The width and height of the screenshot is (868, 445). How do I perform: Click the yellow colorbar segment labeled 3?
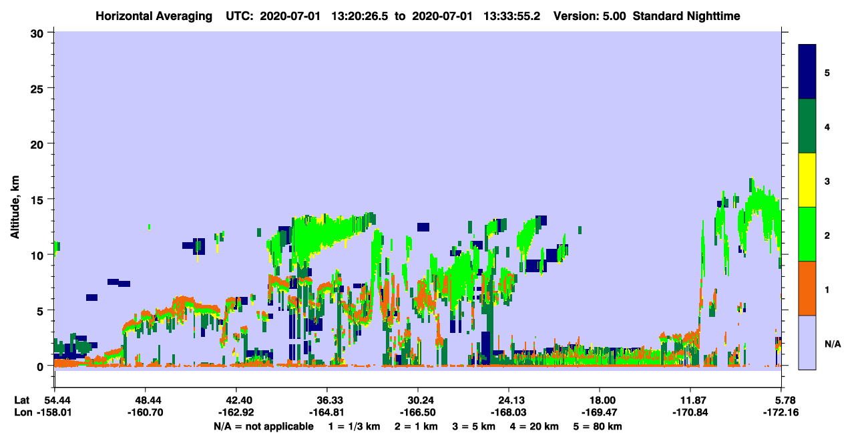(807, 180)
